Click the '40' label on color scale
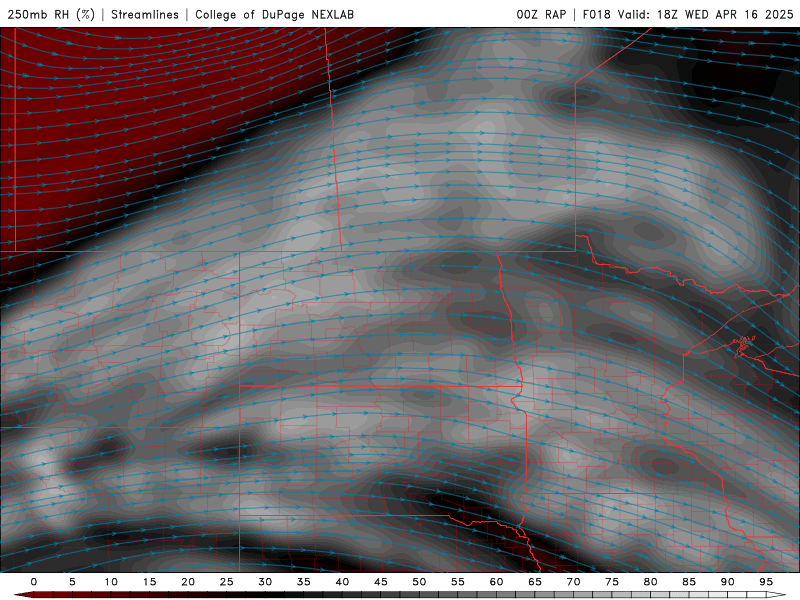The height and width of the screenshot is (600, 800). pyautogui.click(x=342, y=582)
